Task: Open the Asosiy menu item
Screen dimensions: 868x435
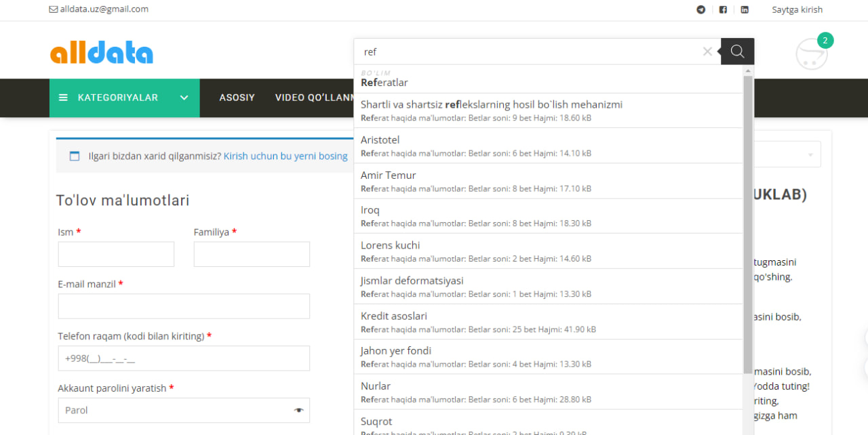Action: tap(237, 98)
